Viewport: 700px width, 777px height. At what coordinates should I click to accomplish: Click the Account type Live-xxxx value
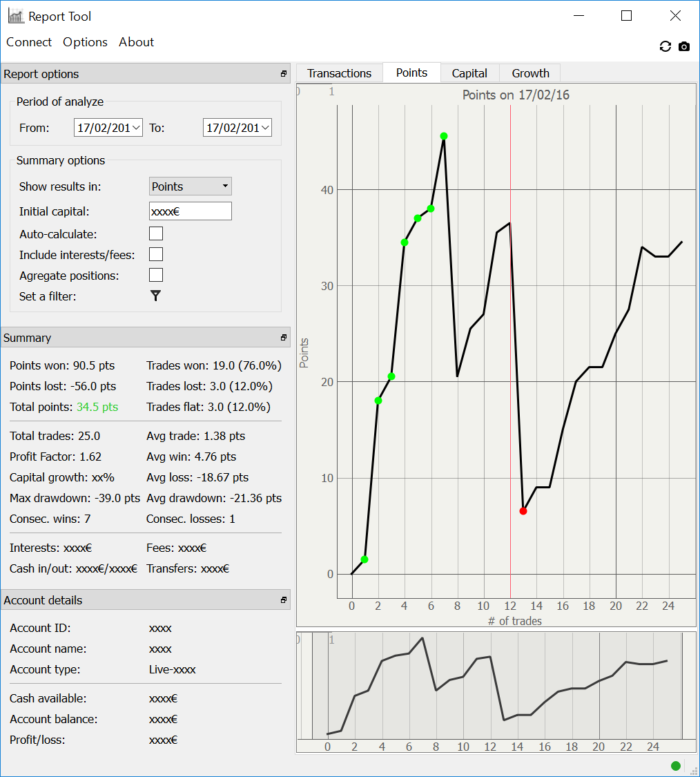(173, 669)
